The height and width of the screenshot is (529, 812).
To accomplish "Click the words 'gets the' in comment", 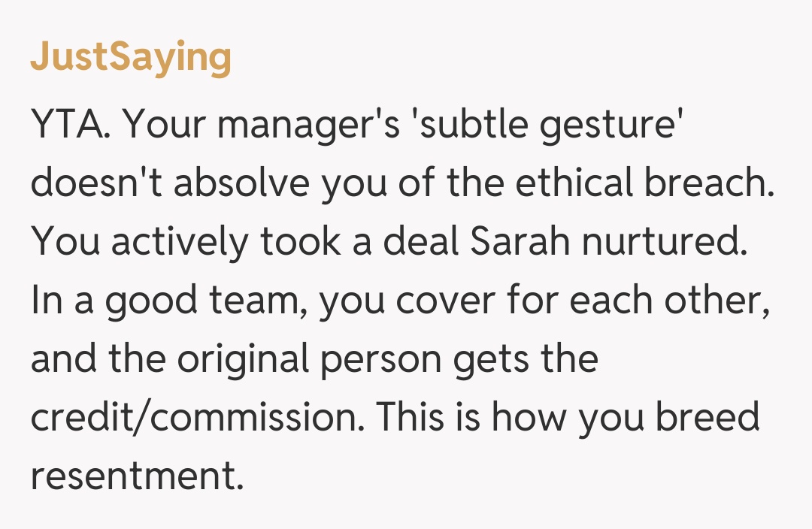I will point(526,359).
